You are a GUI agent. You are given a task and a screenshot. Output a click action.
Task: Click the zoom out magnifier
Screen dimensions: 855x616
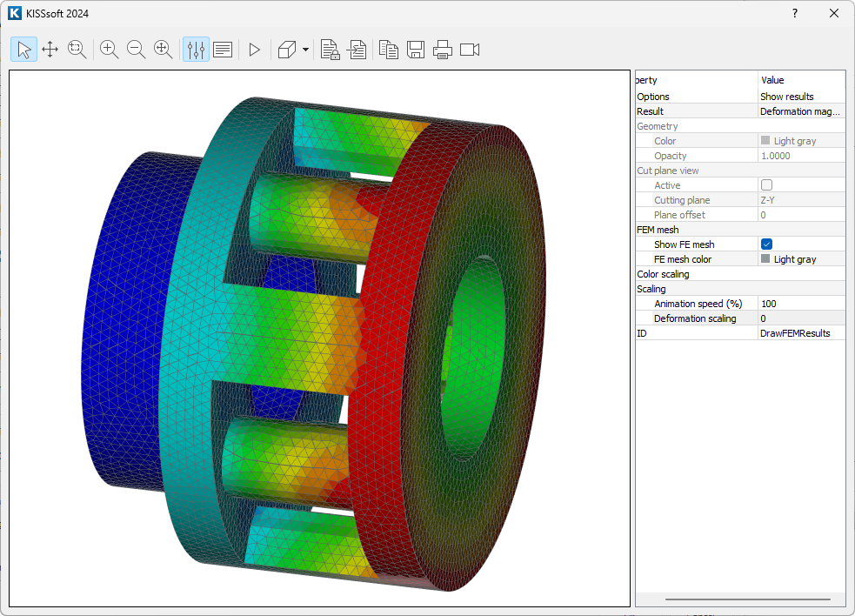point(137,50)
